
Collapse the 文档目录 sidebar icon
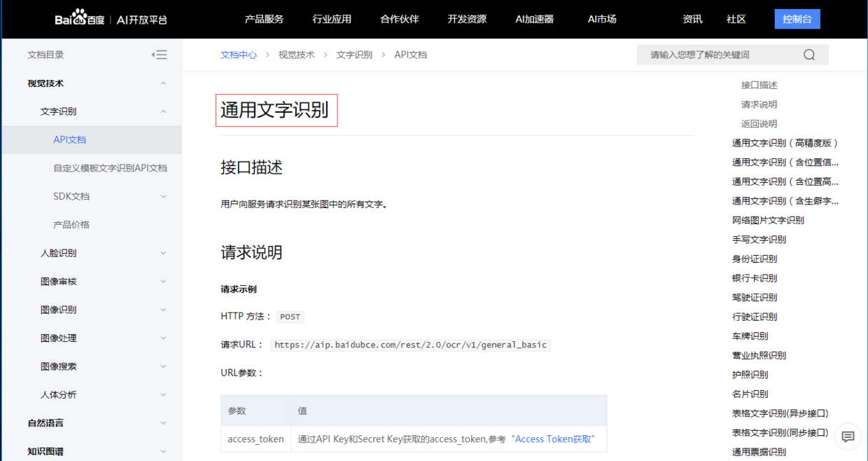coord(159,55)
